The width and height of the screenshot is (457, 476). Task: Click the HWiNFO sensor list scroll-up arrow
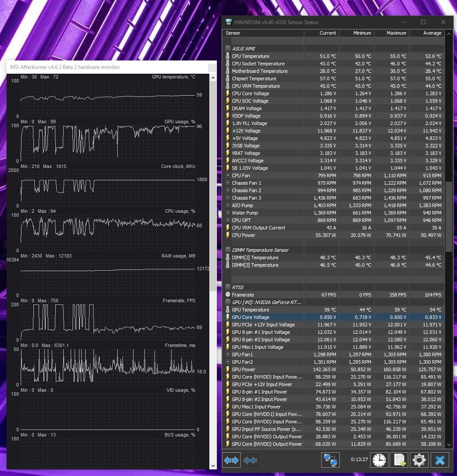[449, 34]
